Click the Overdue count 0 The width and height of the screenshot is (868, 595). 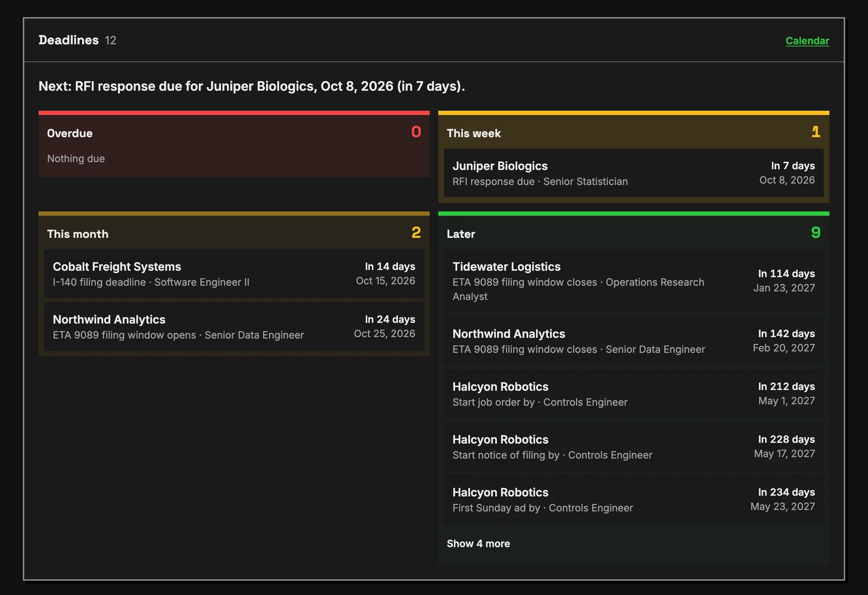click(416, 132)
